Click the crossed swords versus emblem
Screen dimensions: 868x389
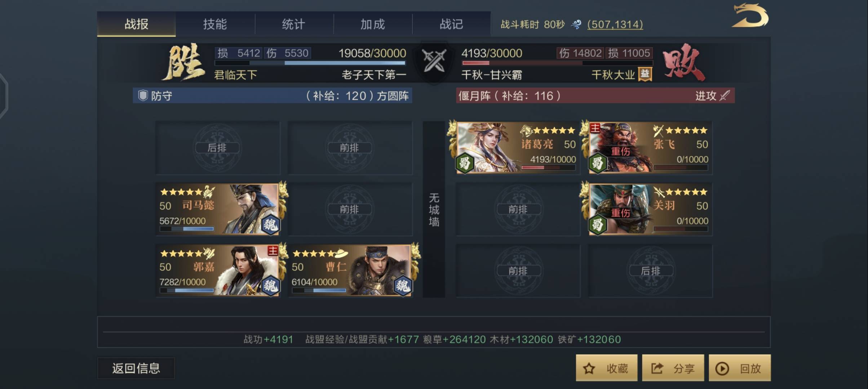pos(434,61)
